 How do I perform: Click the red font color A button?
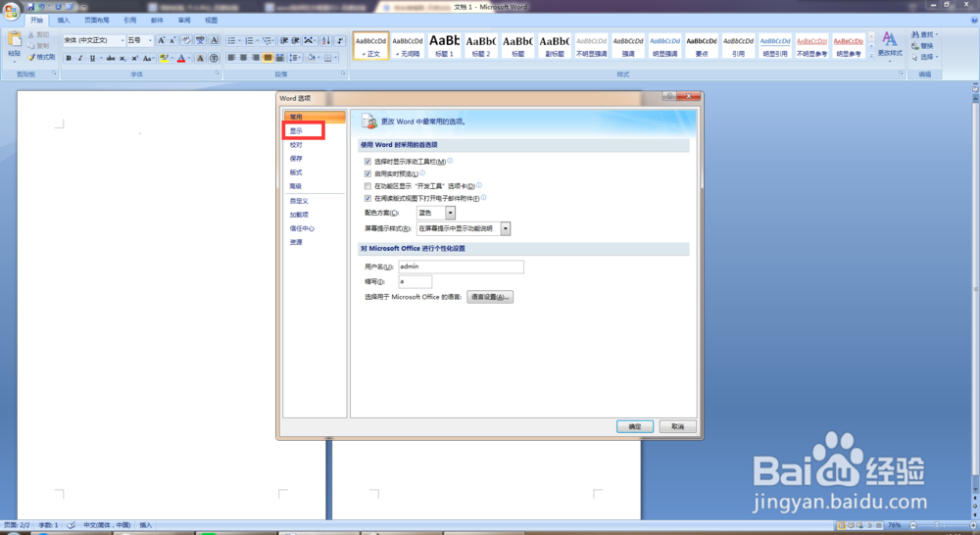click(x=181, y=58)
